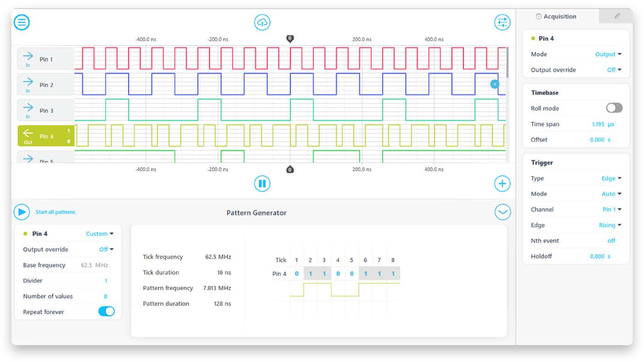The height and width of the screenshot is (362, 644).
Task: Click the Base frequency 62.5 MHz value
Action: coord(94,265)
